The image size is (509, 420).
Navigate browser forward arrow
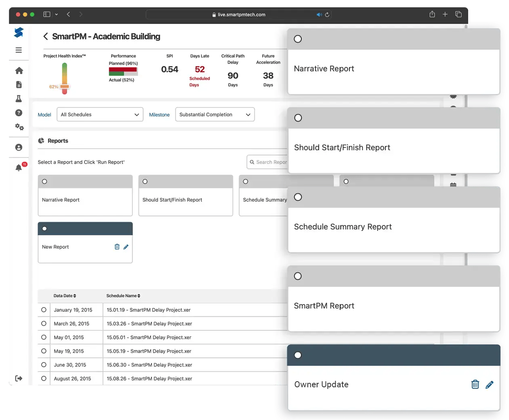[x=81, y=14]
